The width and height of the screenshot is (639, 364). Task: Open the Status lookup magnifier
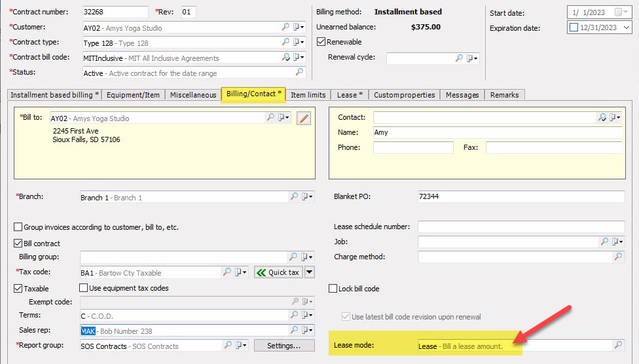[x=300, y=72]
